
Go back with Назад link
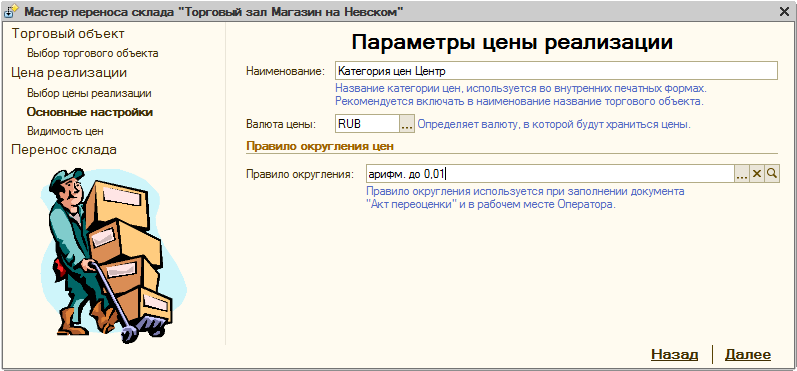(x=674, y=354)
